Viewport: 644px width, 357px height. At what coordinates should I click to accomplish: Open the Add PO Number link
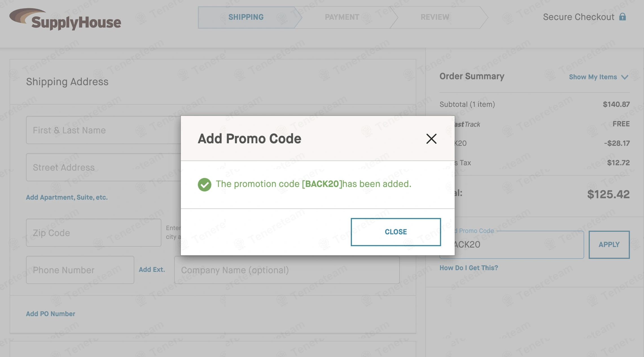coord(51,314)
